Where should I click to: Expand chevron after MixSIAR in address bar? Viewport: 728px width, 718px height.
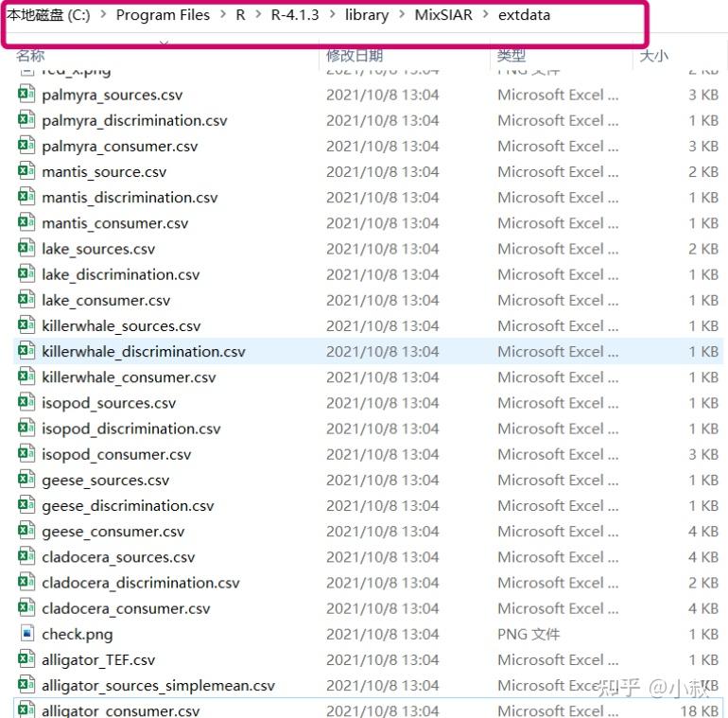(486, 15)
